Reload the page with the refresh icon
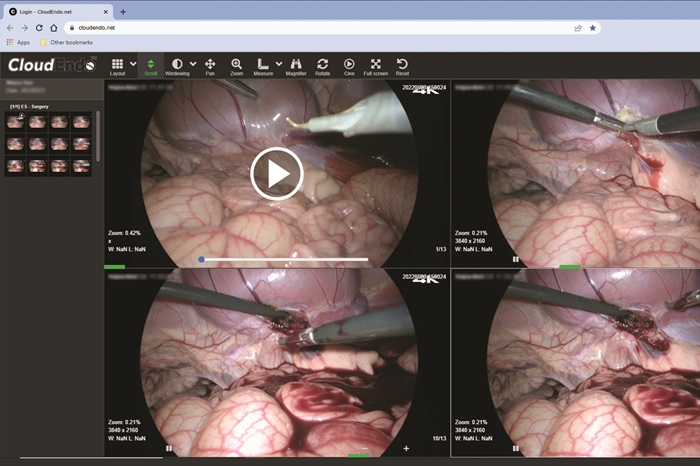700x466 pixels. click(39, 28)
